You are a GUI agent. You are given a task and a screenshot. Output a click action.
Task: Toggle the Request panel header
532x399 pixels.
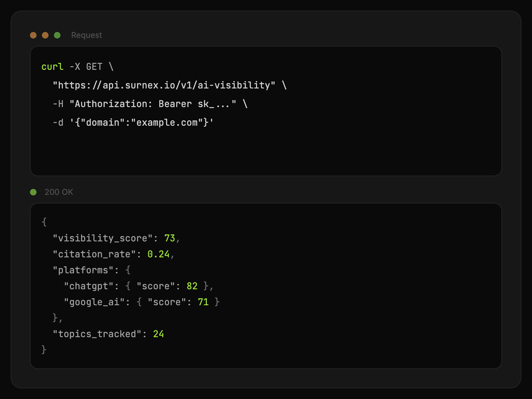(x=86, y=35)
